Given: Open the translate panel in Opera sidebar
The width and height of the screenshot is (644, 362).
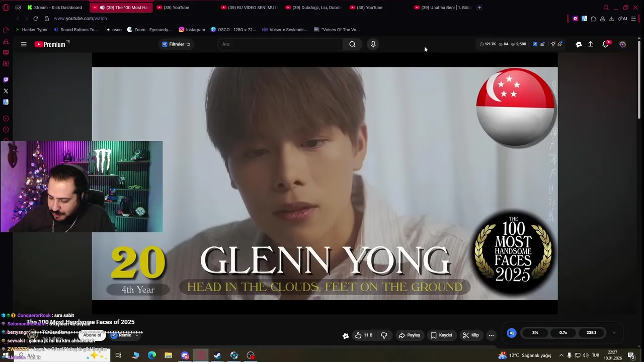Looking at the screenshot, I should click(x=6, y=102).
